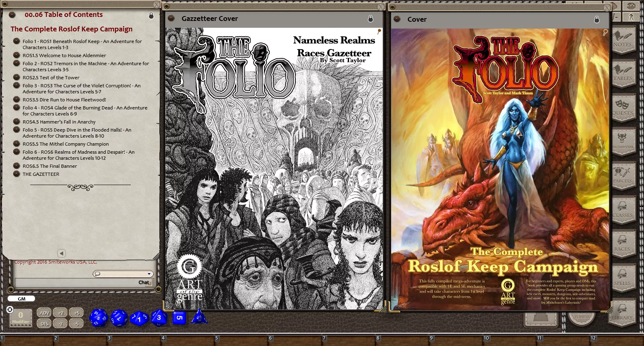Click the link icon left of Table of Contents title
This screenshot has width=644, height=346.
pos(12,14)
